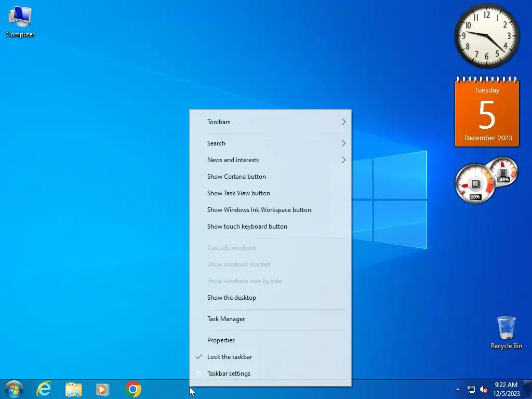Toggle Show touch keyboard button

[270, 227]
